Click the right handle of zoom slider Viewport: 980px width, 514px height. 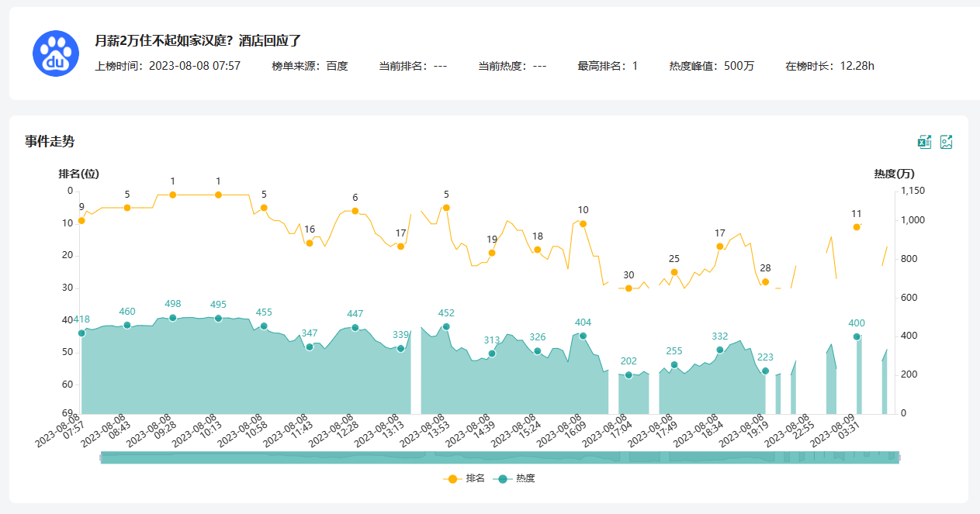tap(899, 457)
